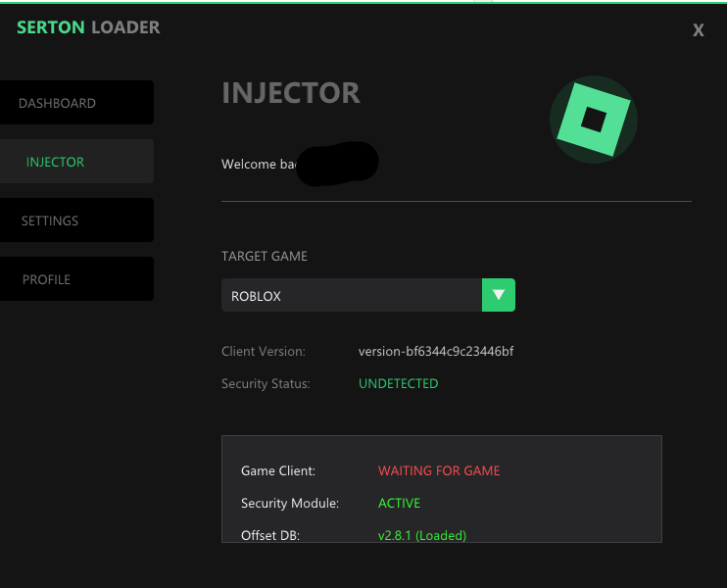Click the SERTON LOADER title

[88, 27]
